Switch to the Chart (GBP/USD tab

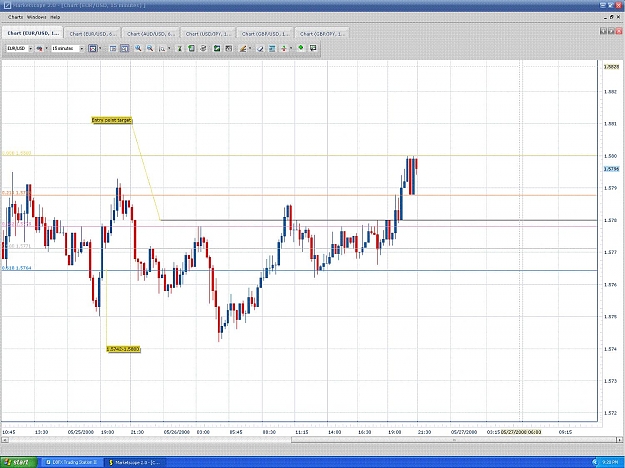coord(265,34)
